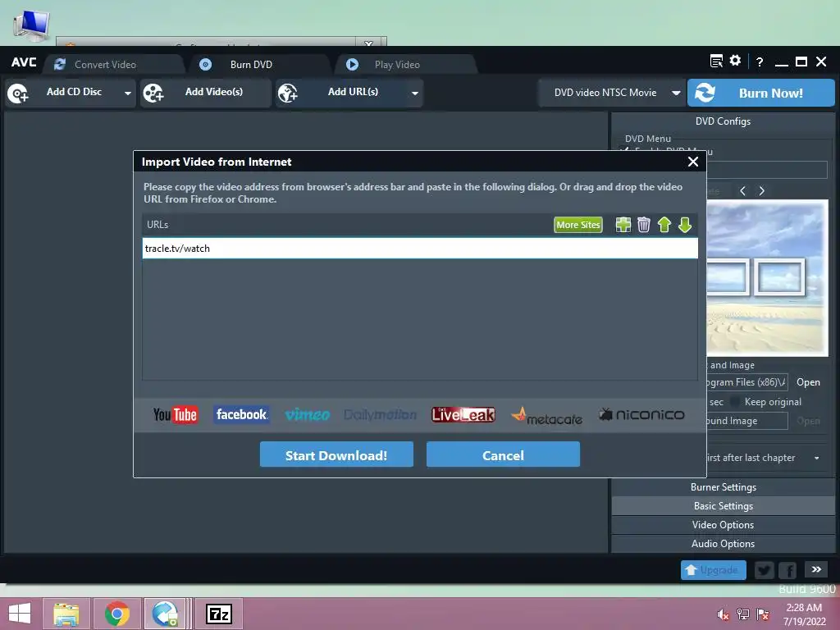Click the DVD Configs panel header

tap(724, 121)
